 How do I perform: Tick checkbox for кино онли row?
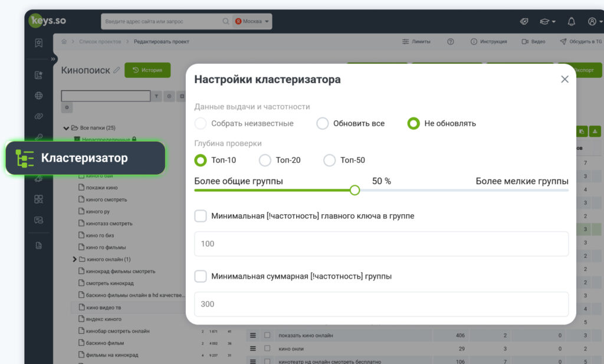pyautogui.click(x=267, y=348)
